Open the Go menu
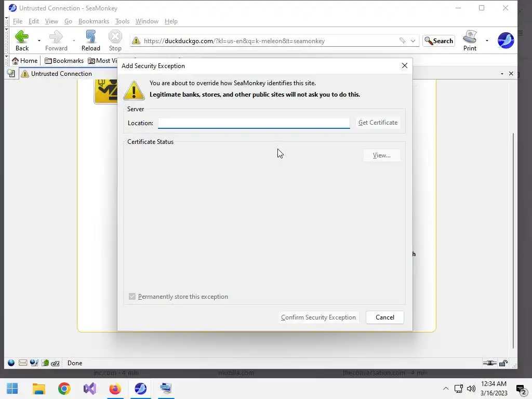 (68, 21)
